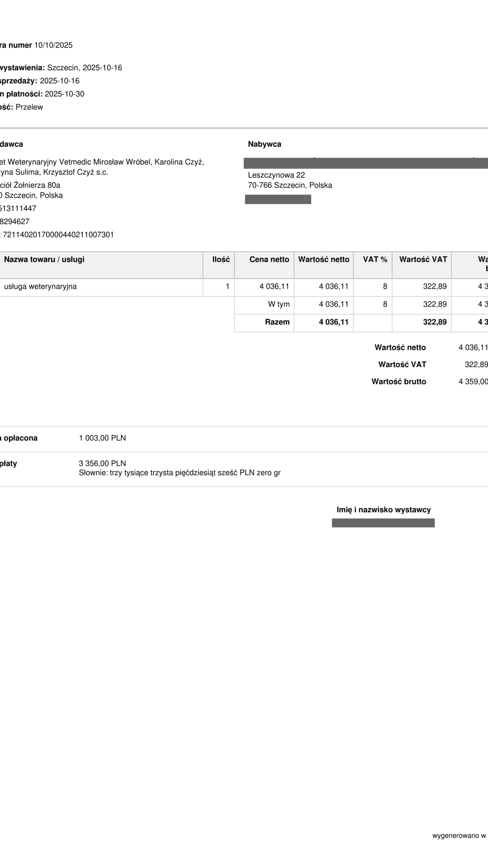This screenshot has height=868, width=488.
Task: Click the W tym row label
Action: click(279, 304)
